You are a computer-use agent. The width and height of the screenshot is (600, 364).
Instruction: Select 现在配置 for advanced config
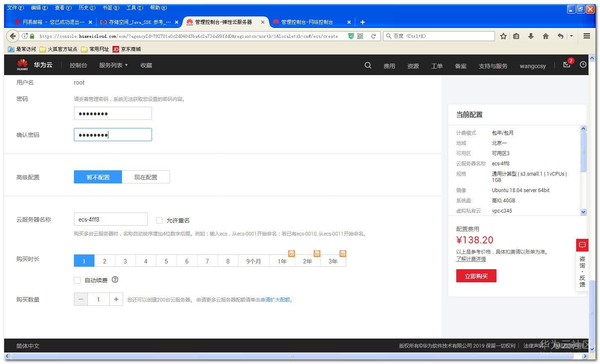[x=146, y=177]
